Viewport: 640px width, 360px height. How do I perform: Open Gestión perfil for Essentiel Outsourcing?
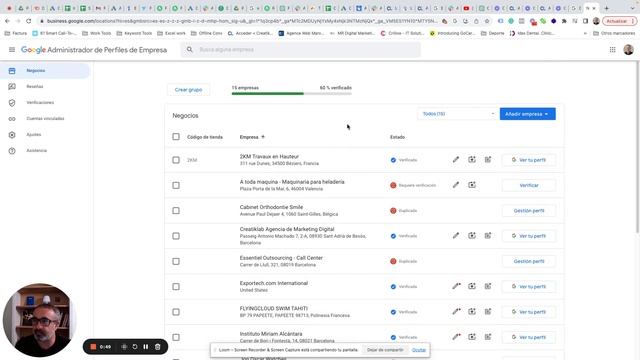point(529,261)
